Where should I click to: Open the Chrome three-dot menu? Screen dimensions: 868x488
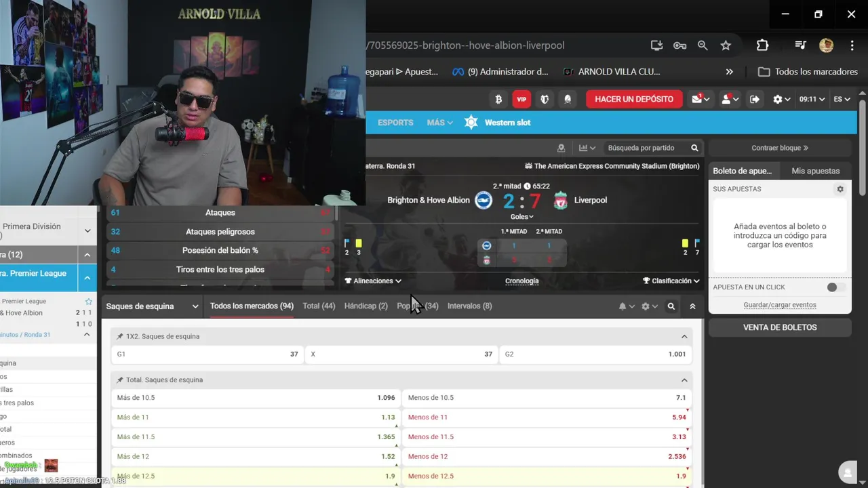[x=852, y=45]
